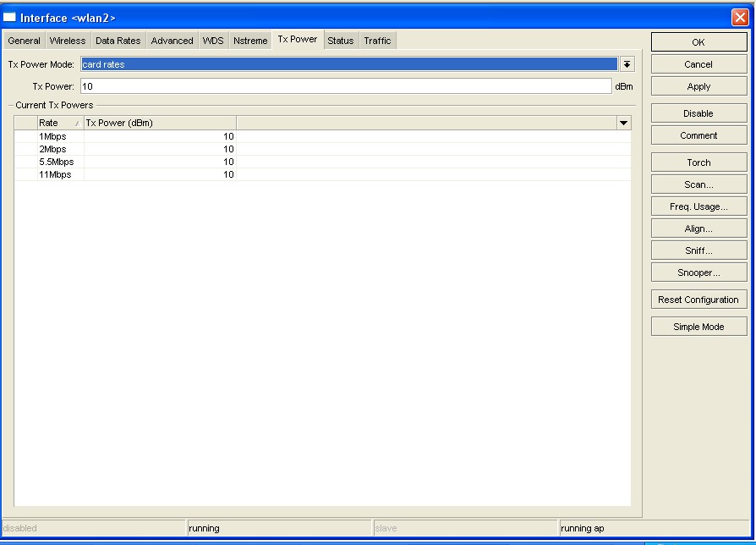756x545 pixels.
Task: Click the 'running ap' status field
Action: coord(654,528)
